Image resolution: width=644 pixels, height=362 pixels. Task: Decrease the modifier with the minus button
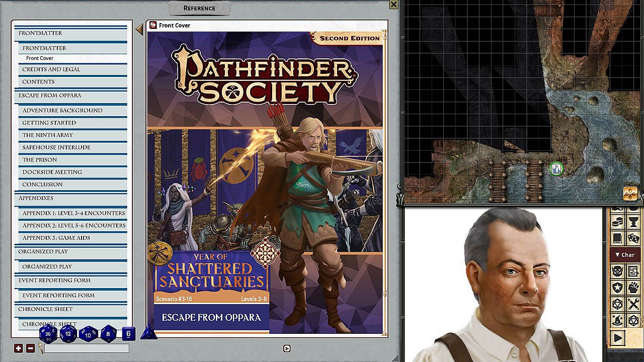[30, 348]
